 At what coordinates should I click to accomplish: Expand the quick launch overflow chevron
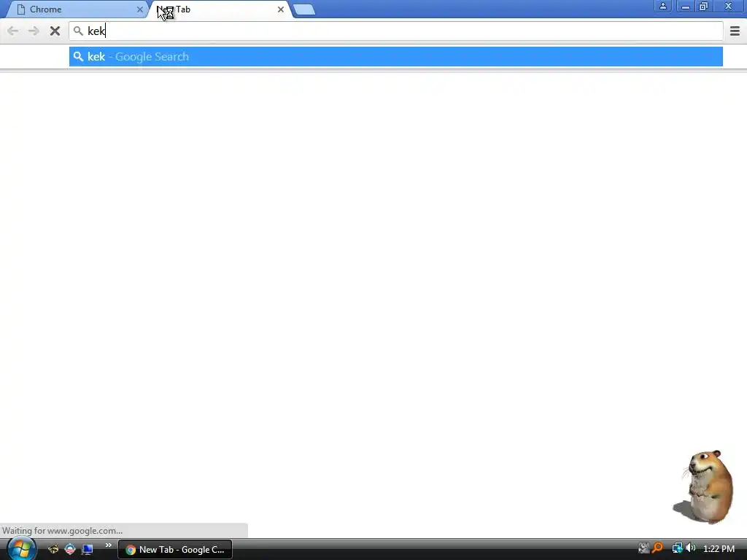click(109, 545)
